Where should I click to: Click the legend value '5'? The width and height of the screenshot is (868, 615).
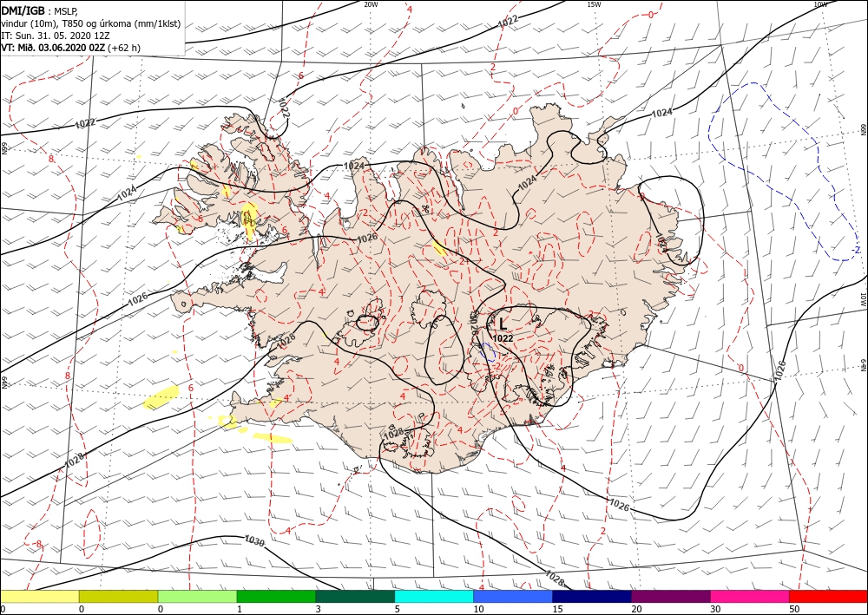click(398, 609)
